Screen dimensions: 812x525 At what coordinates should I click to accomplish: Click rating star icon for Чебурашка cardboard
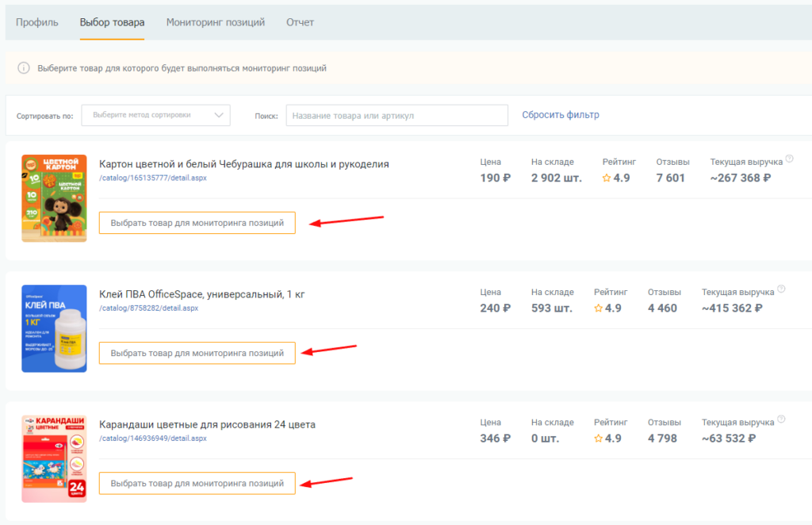point(607,178)
